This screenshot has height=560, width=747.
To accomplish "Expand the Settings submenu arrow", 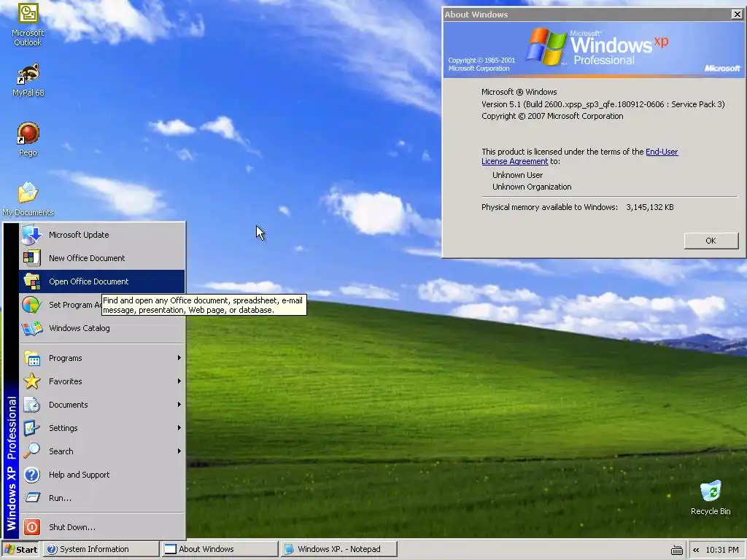I will click(x=179, y=427).
